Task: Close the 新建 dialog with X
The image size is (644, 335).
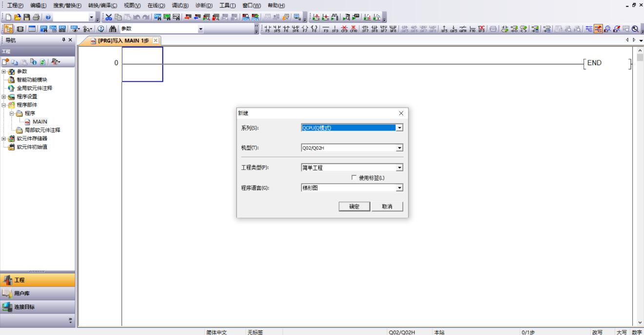Action: point(401,113)
